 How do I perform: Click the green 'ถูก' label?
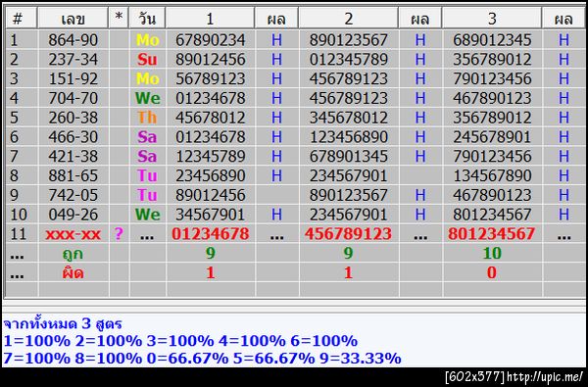[x=73, y=254]
